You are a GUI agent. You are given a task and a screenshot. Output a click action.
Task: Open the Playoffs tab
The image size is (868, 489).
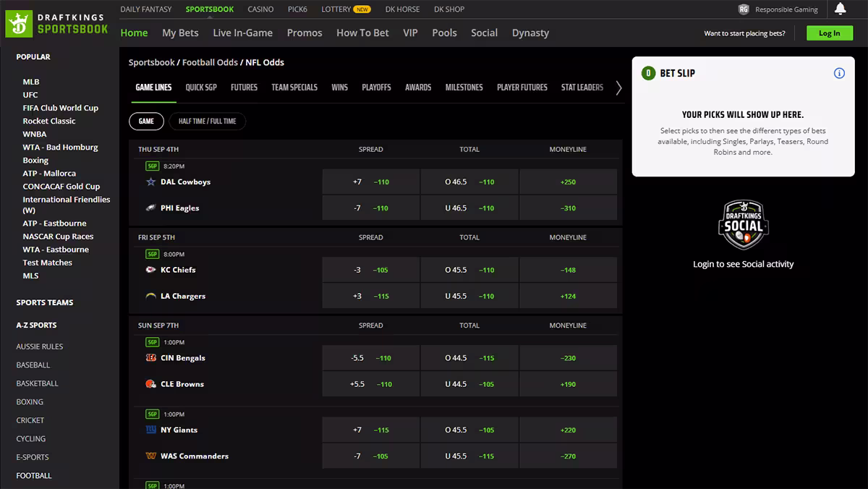coord(376,88)
